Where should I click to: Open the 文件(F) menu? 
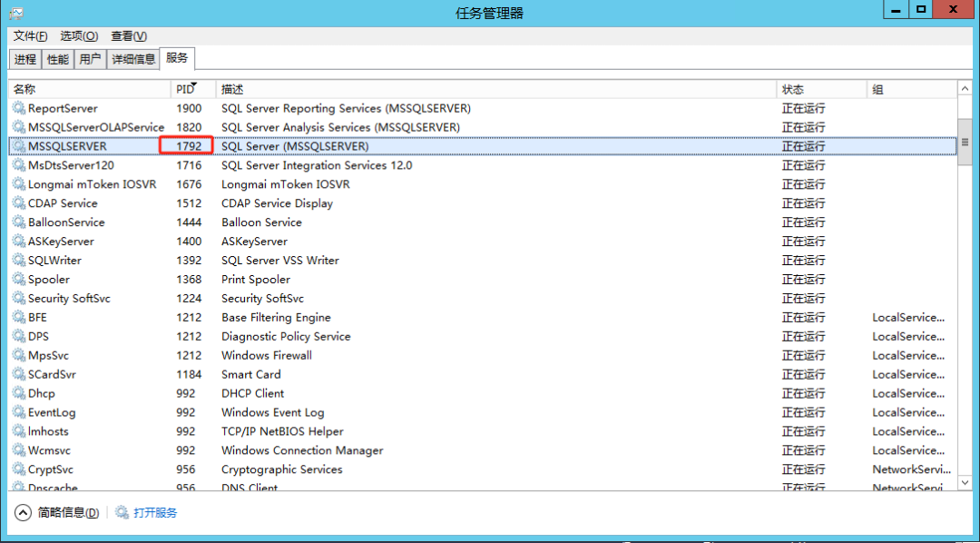click(31, 36)
